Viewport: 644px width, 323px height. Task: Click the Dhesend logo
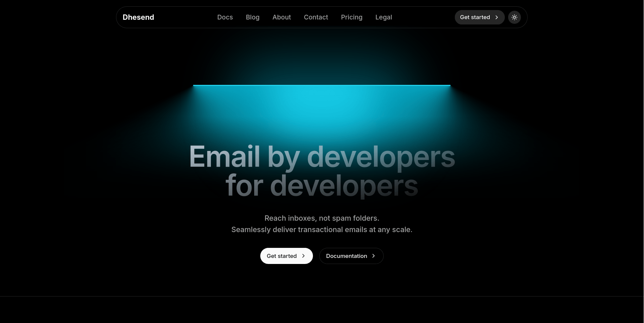[138, 17]
